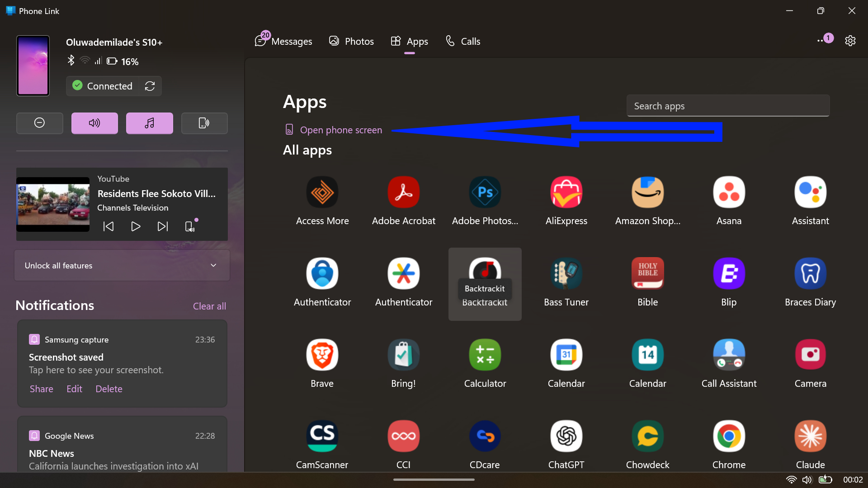Click the Search apps field
The height and width of the screenshot is (488, 868).
728,105
